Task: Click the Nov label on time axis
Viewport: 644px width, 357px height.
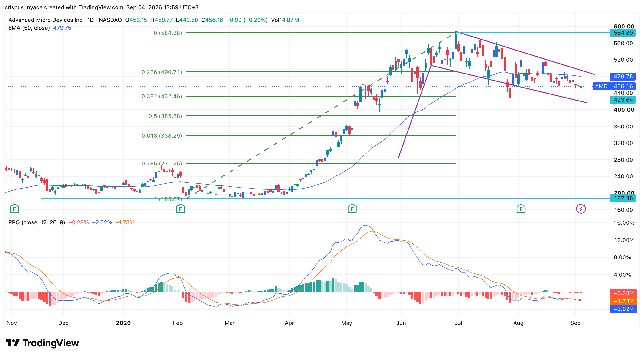Action: pos(11,323)
